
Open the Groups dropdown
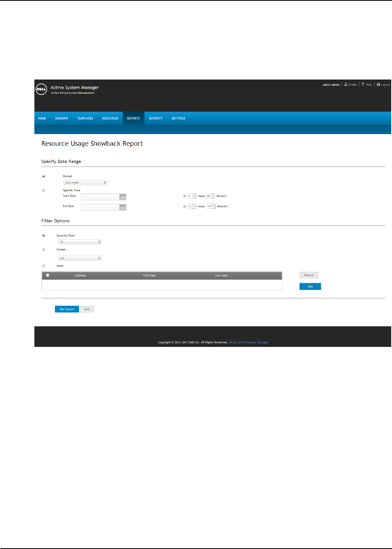[80, 258]
